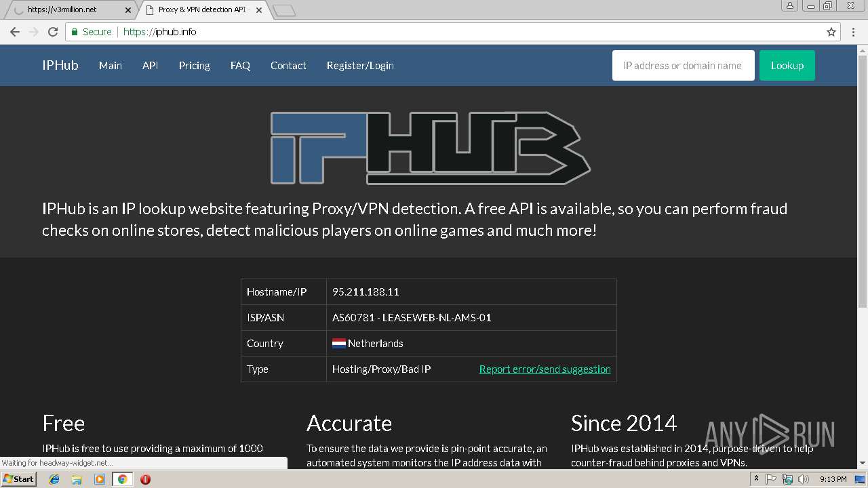
Task: Launch Internet Explorer from taskbar
Action: click(x=55, y=479)
